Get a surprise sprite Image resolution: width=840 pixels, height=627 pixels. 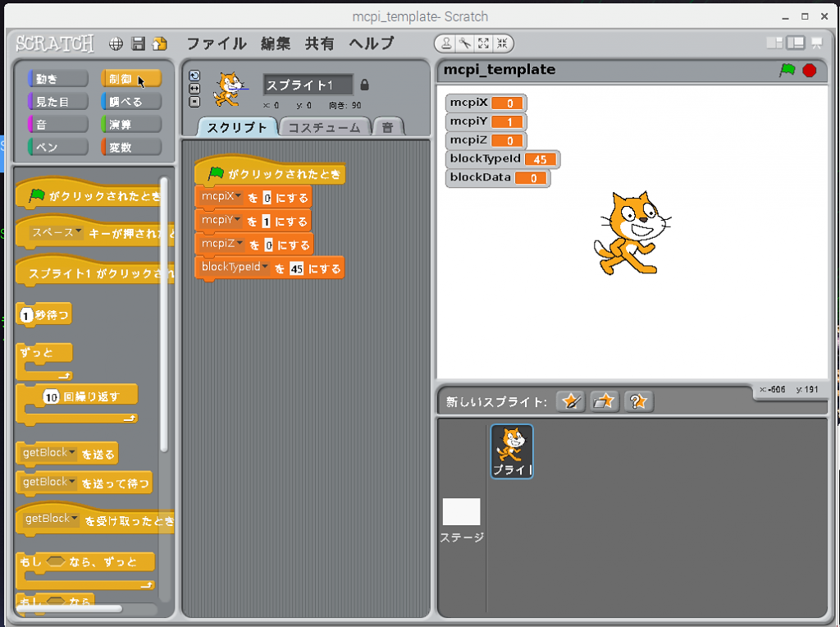638,400
